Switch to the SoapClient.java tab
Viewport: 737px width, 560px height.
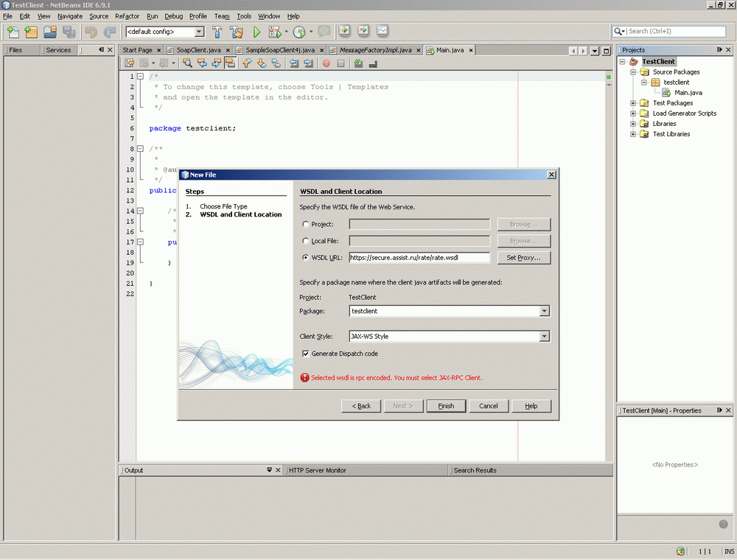(x=198, y=50)
